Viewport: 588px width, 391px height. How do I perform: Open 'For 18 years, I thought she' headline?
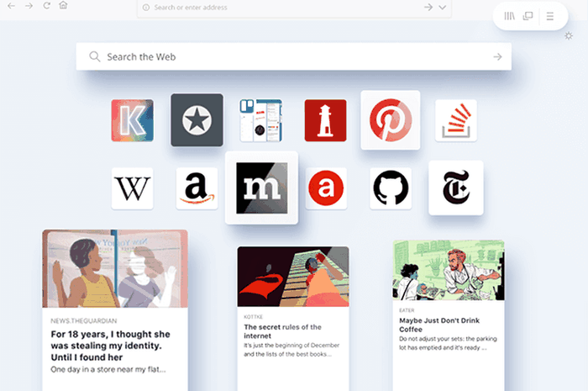[110, 346]
